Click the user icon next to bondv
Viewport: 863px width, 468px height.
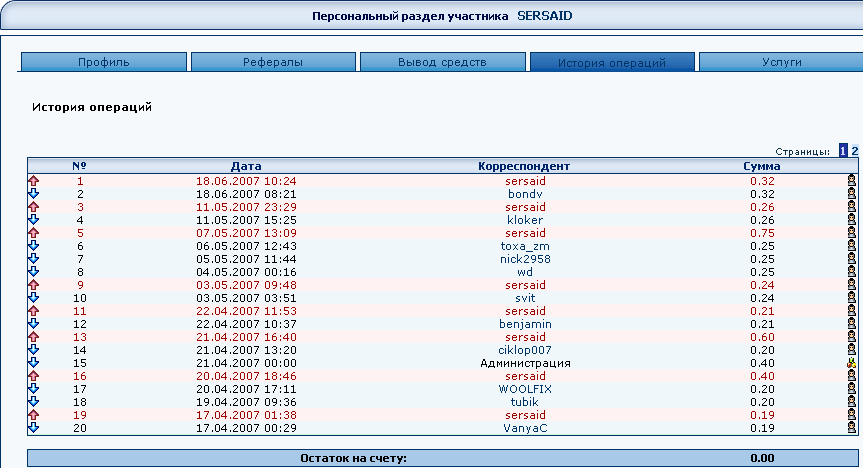[x=851, y=194]
